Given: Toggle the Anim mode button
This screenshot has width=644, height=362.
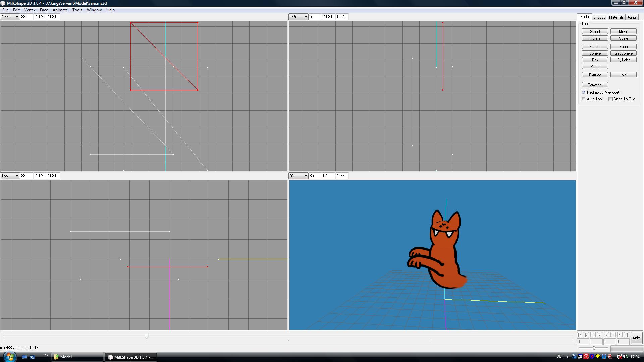Looking at the screenshot, I should (x=636, y=338).
